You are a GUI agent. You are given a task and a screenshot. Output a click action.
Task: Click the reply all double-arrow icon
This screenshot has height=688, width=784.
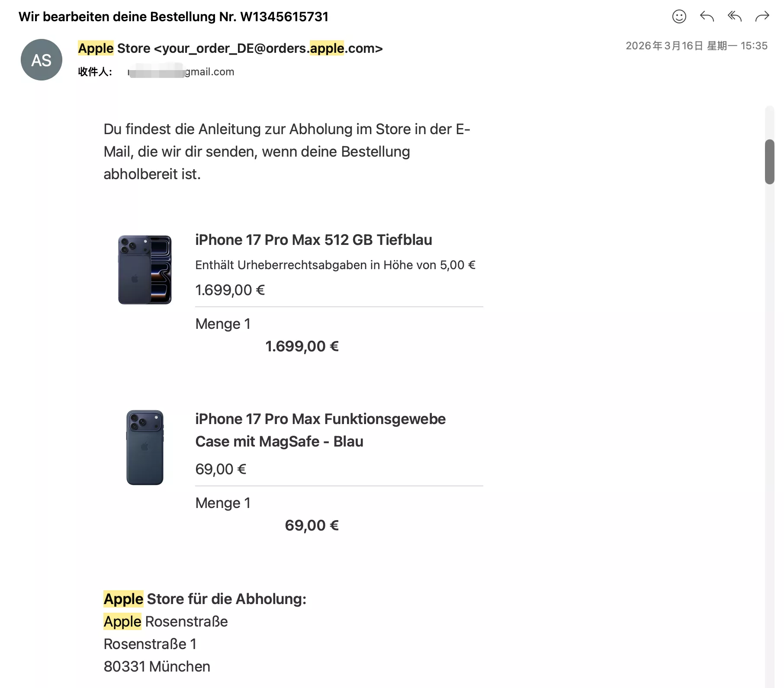click(734, 17)
